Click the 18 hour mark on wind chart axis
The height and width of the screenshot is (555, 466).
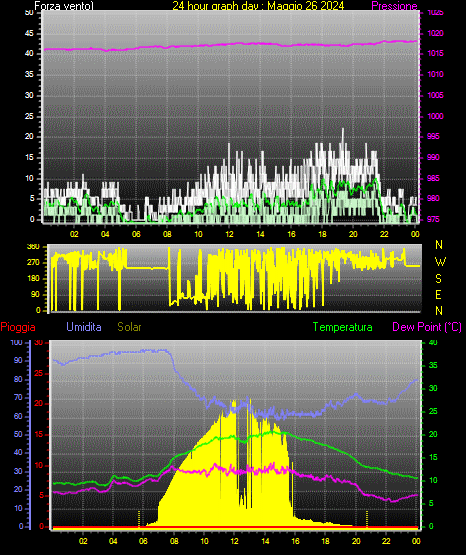click(x=322, y=234)
